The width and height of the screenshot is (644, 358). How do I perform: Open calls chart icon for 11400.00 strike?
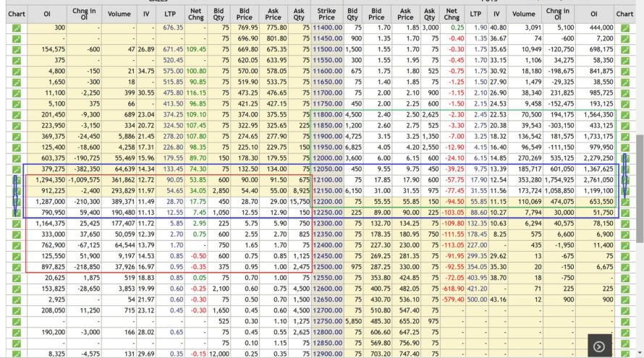click(x=16, y=28)
